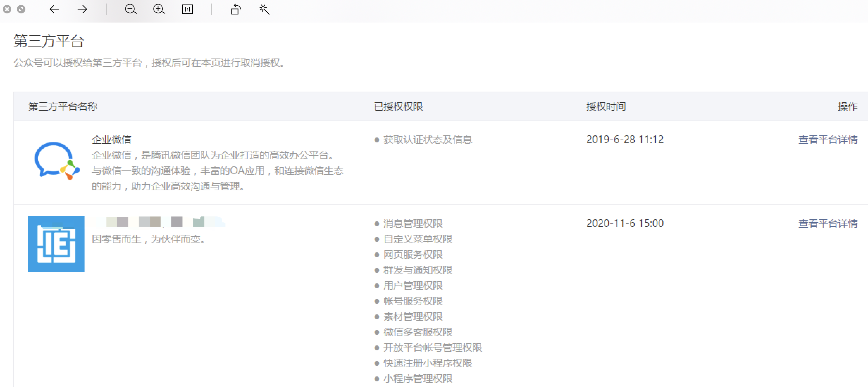Click the 企业微信 chat bubble logo

pyautogui.click(x=56, y=161)
